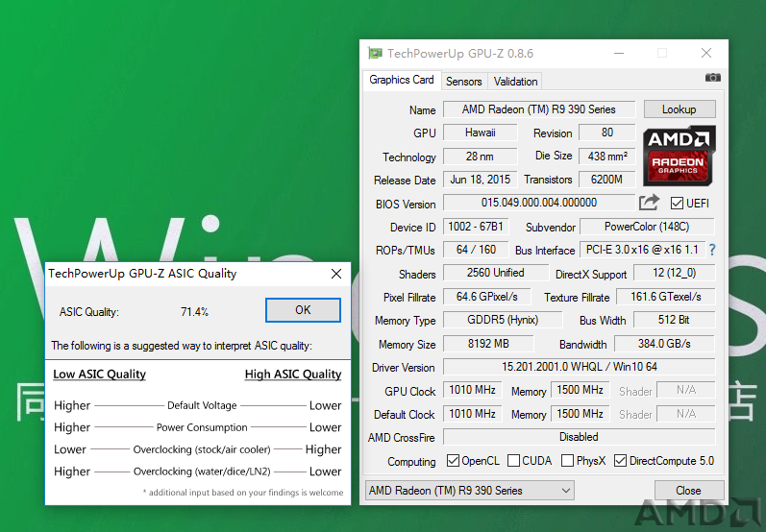
Task: Click the Close button in GPU-Z
Action: [689, 491]
